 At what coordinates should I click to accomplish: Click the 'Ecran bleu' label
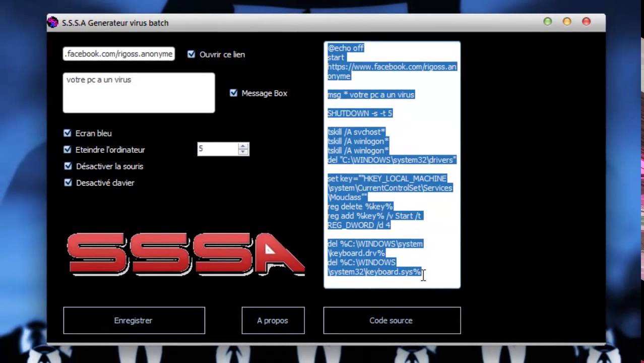click(x=94, y=134)
